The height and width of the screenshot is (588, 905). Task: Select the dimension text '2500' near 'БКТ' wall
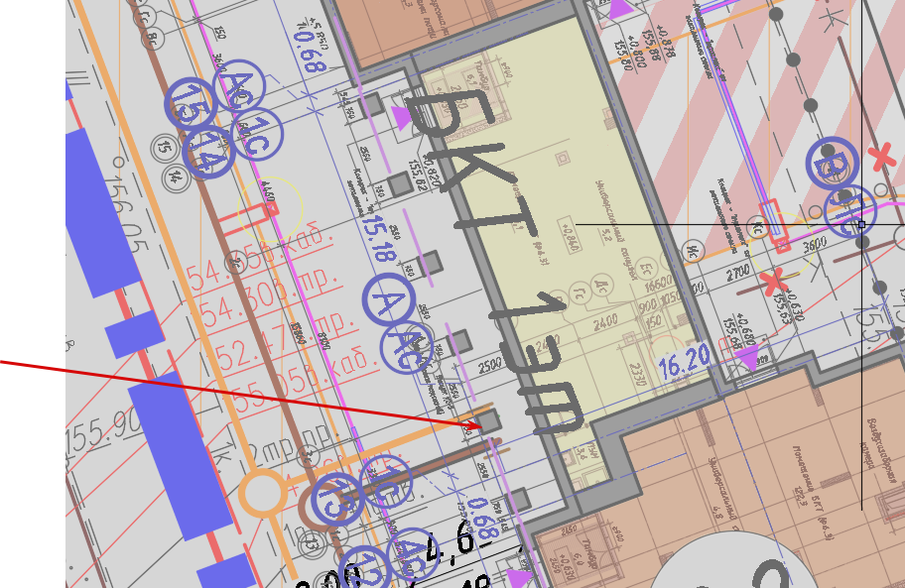click(490, 366)
